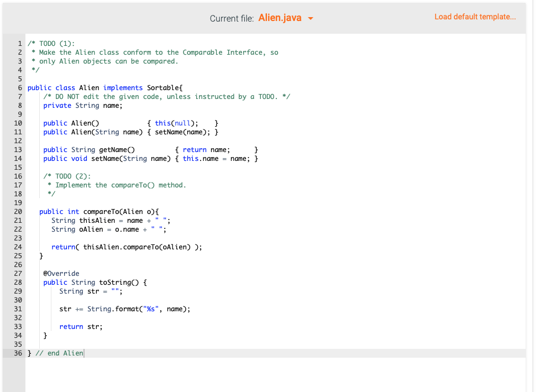Image resolution: width=540 pixels, height=392 pixels.
Task: Open the current file dropdown next to Alien.java
Action: [x=310, y=18]
